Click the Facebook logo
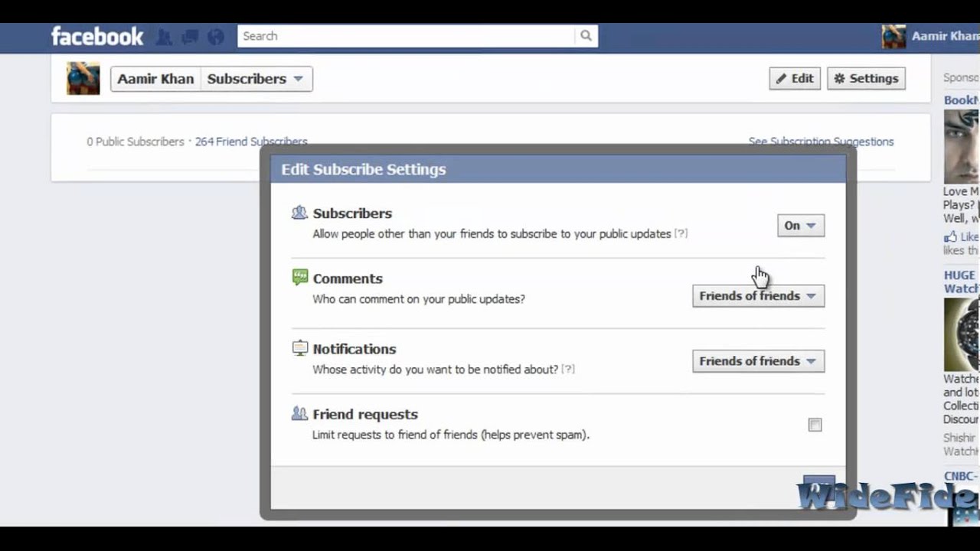This screenshot has width=980, height=551. (97, 36)
